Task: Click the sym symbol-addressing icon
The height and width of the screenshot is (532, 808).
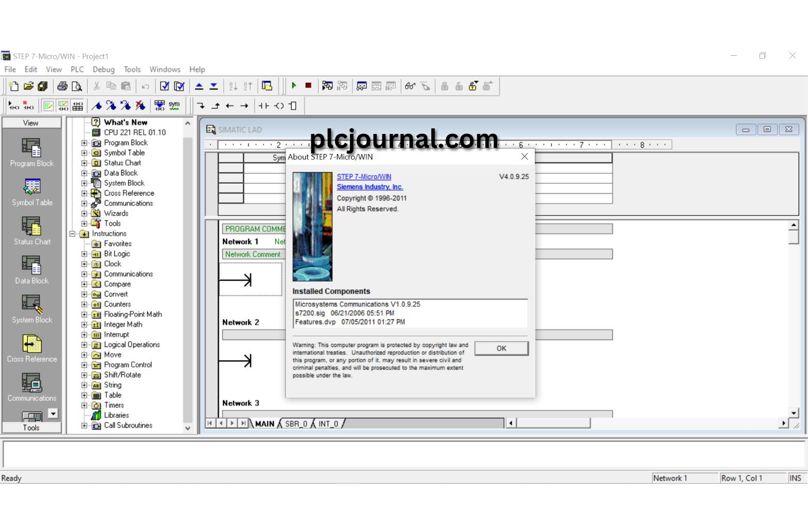Action: click(174, 106)
